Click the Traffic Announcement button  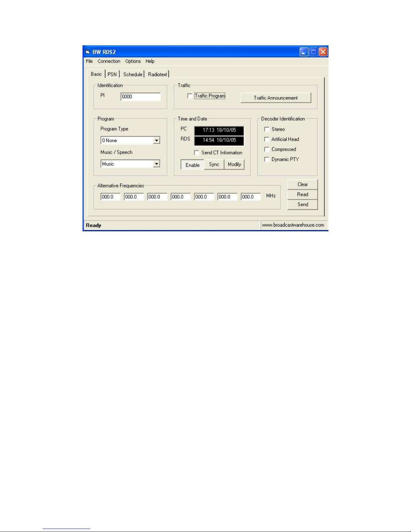(x=276, y=98)
